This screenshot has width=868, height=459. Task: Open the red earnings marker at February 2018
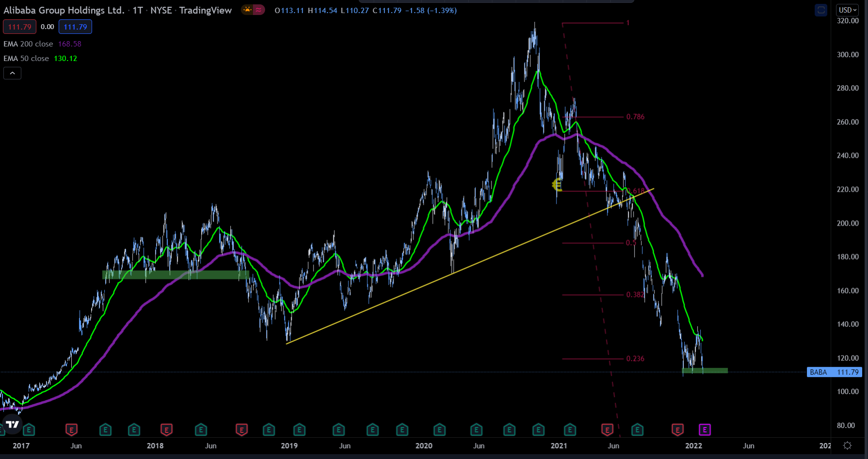[166, 429]
